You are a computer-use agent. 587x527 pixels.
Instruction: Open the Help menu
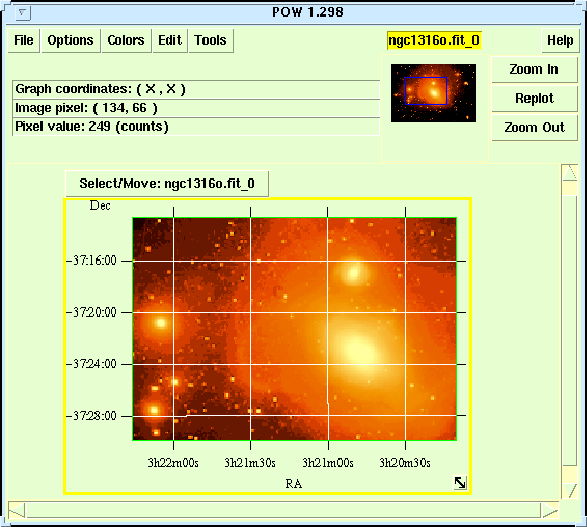click(x=560, y=40)
